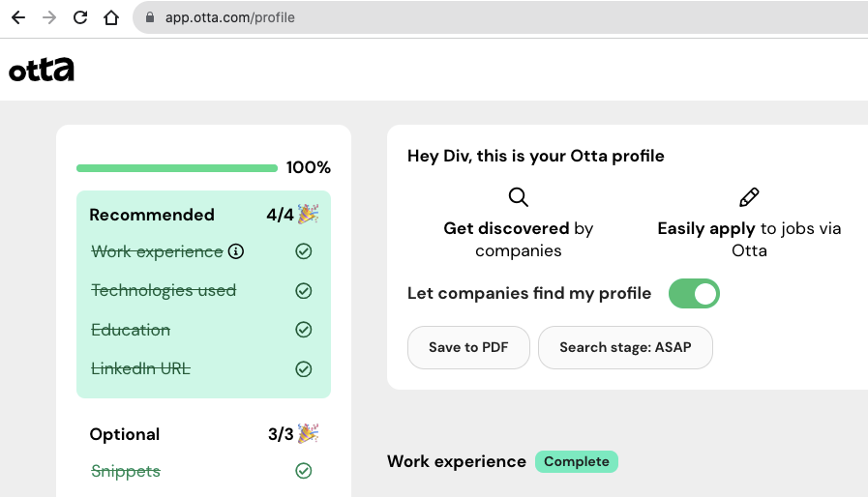Click the Easily apply to jobs text
The width and height of the screenshot is (868, 497).
point(749,240)
